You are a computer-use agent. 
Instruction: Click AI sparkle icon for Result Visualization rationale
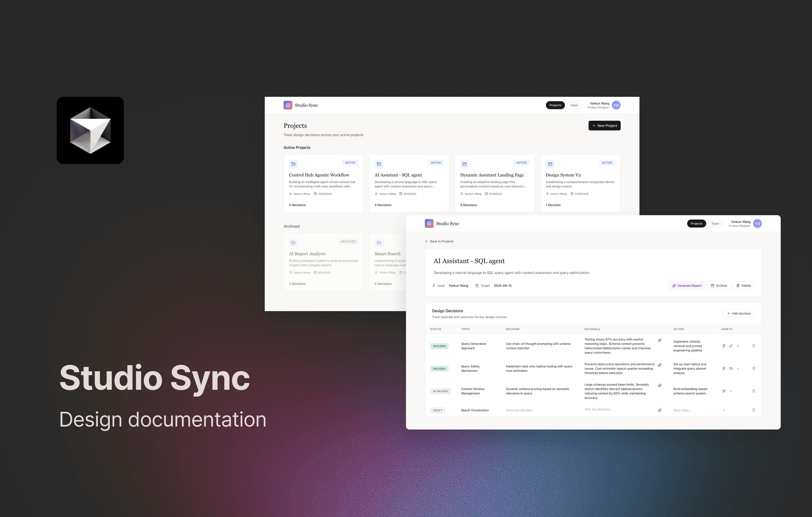point(660,410)
